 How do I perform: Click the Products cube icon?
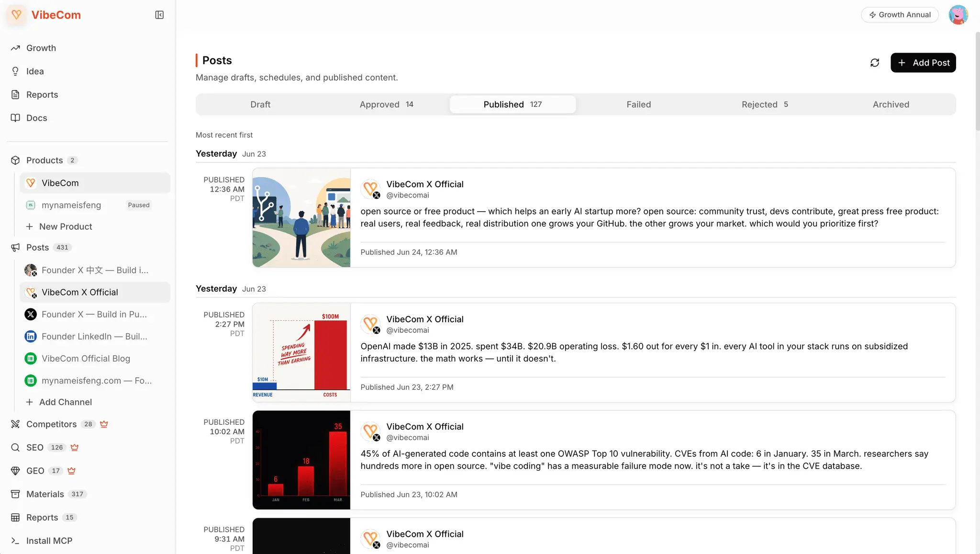point(15,160)
